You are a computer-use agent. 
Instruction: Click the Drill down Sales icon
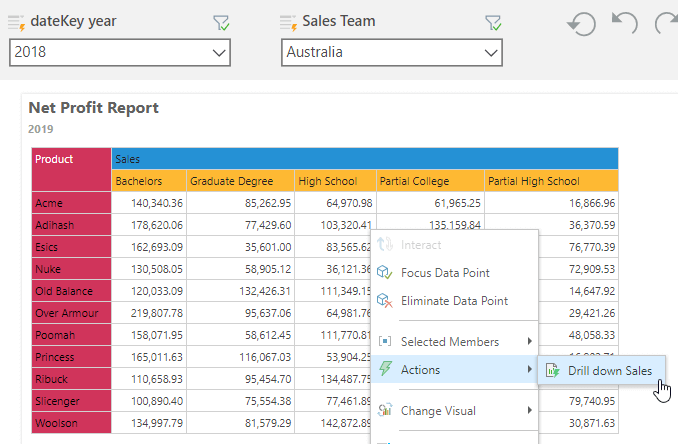[552, 371]
